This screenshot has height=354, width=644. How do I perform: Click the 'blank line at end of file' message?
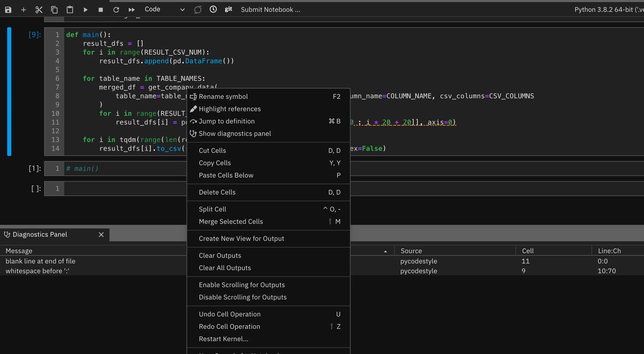click(x=41, y=261)
